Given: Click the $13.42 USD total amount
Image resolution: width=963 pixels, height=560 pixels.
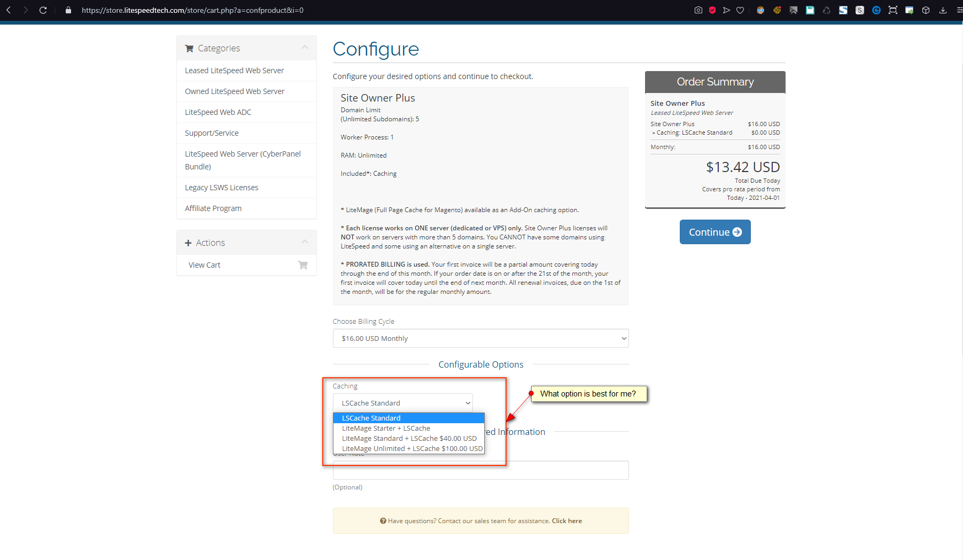Looking at the screenshot, I should point(743,167).
